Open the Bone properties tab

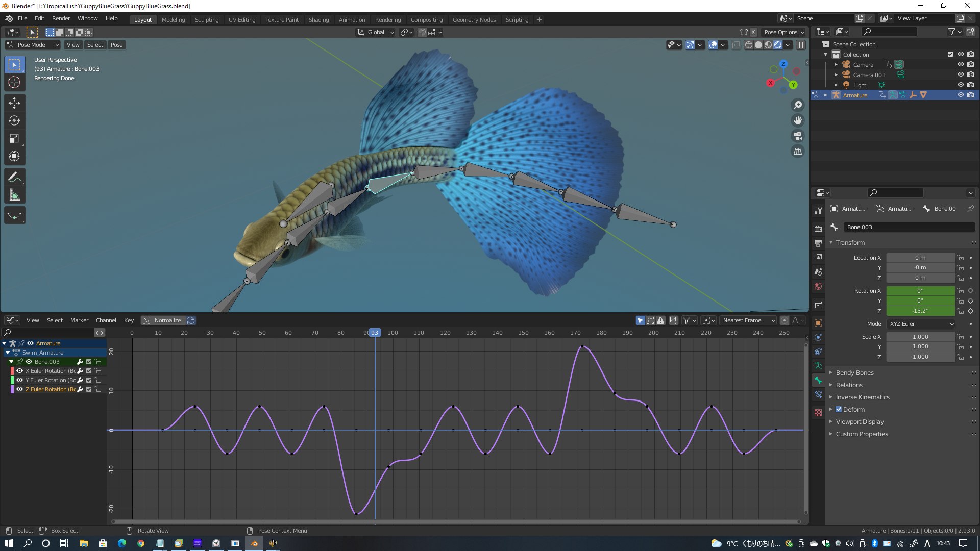pyautogui.click(x=818, y=380)
